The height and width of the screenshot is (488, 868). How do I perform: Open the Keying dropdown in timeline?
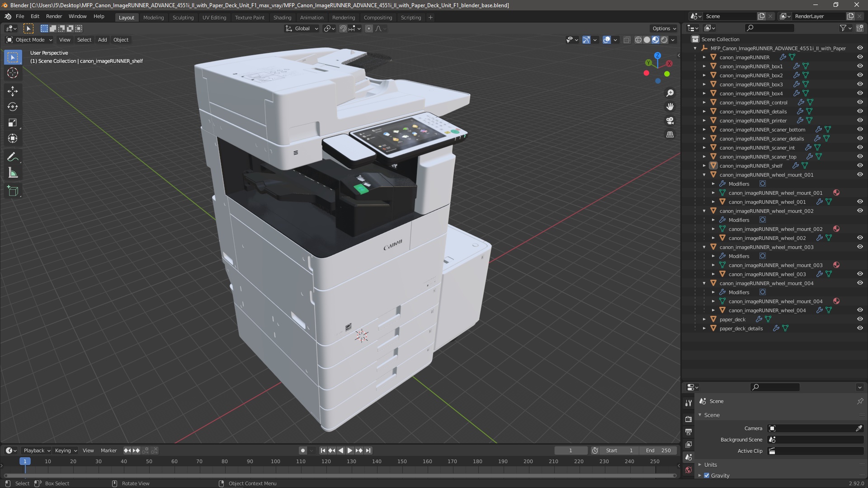pos(66,450)
